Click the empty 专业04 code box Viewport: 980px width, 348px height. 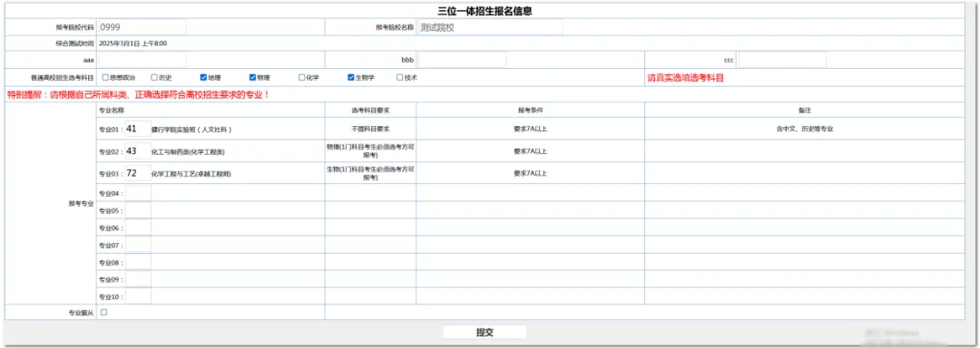(x=138, y=193)
